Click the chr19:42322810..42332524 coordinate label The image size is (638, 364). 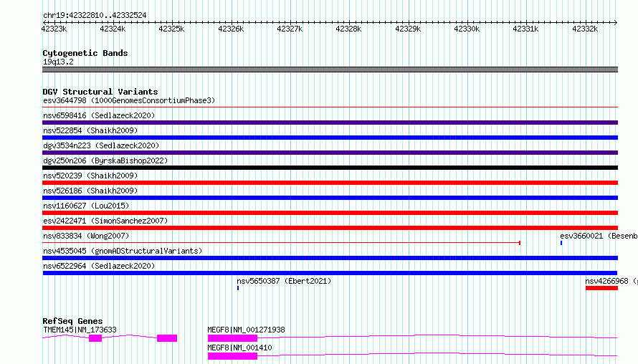coord(95,15)
